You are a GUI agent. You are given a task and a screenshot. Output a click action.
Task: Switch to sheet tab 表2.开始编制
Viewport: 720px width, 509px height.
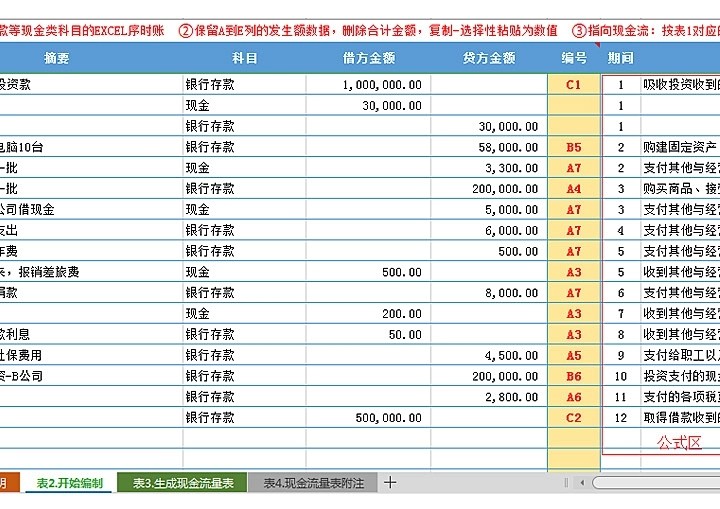point(69,483)
